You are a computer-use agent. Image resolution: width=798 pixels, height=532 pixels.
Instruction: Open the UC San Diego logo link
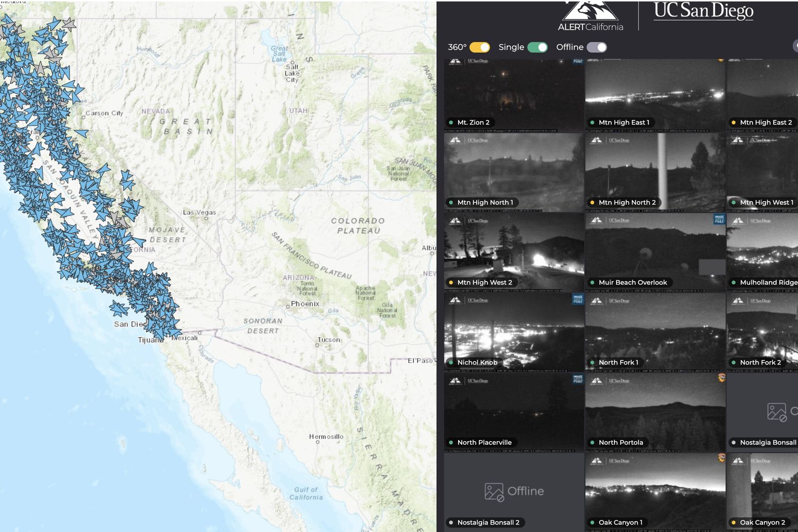click(x=703, y=11)
